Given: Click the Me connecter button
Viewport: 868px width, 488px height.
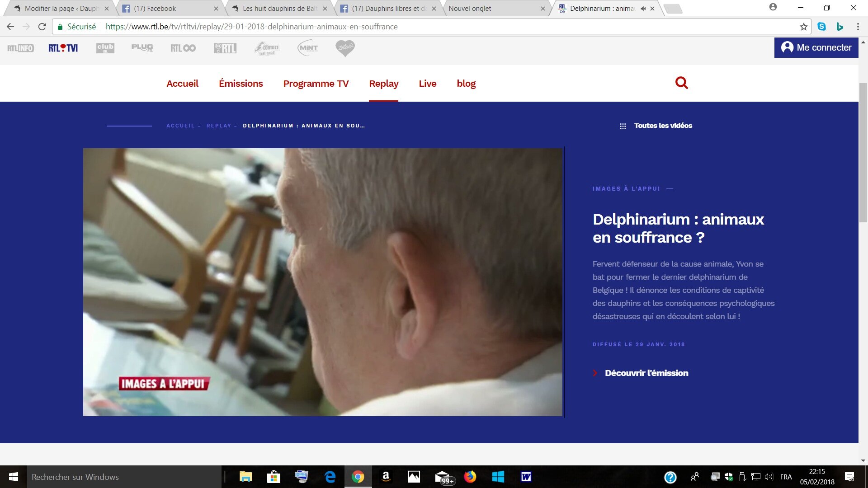Looking at the screenshot, I should click(x=816, y=47).
